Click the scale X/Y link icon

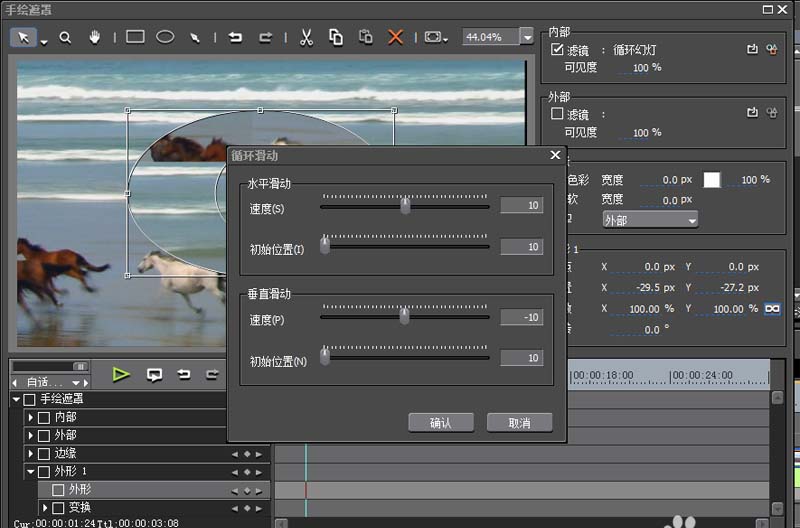771,309
